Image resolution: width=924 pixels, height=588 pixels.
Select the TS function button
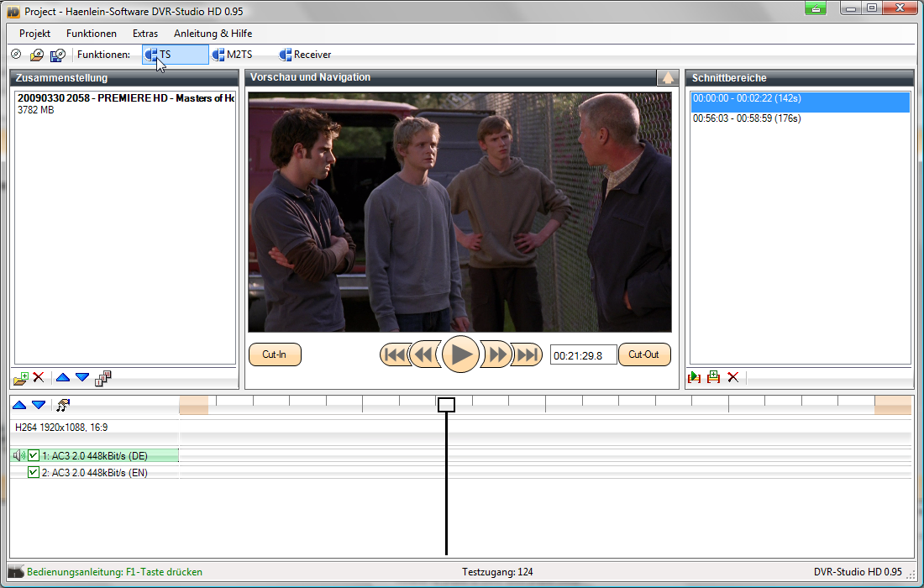click(175, 55)
